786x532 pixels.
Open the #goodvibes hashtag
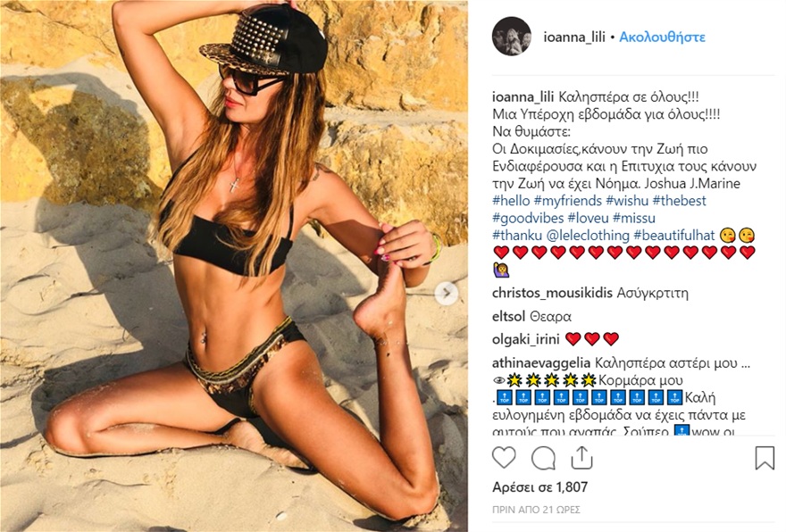pos(528,218)
